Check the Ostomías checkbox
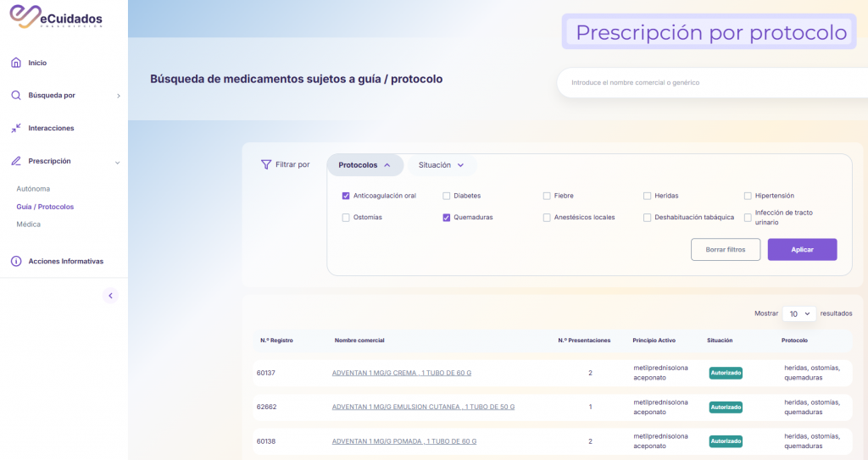The width and height of the screenshot is (868, 460). [346, 218]
